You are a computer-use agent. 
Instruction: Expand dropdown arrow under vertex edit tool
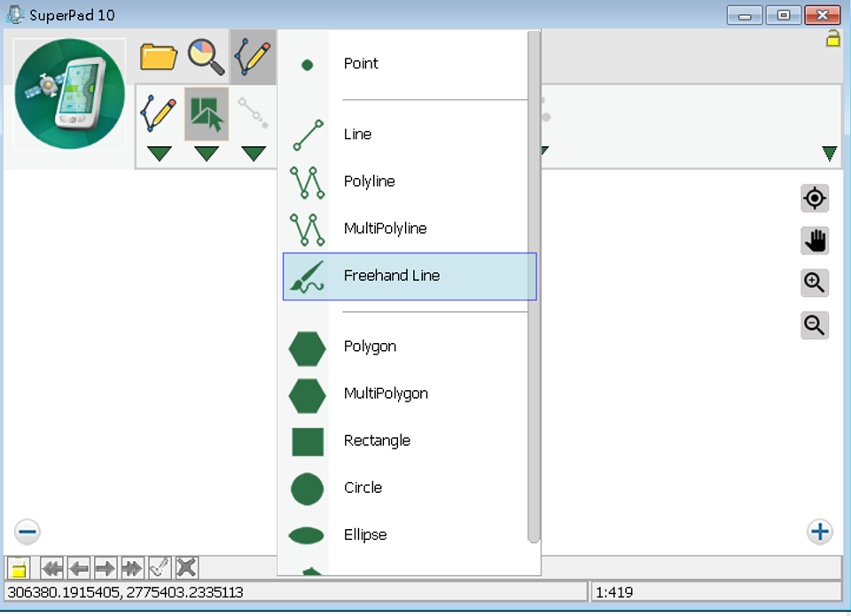(x=254, y=154)
